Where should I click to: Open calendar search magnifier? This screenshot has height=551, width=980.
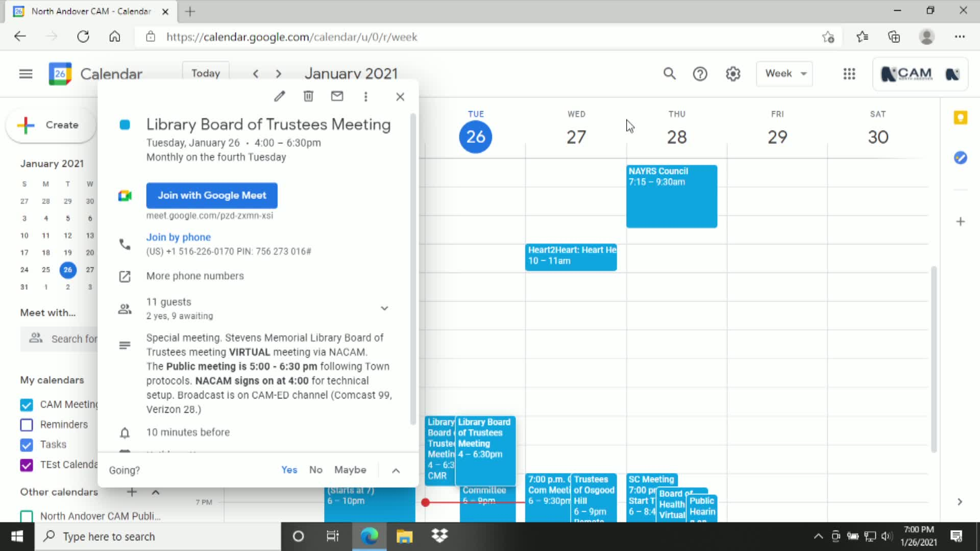[x=669, y=74]
